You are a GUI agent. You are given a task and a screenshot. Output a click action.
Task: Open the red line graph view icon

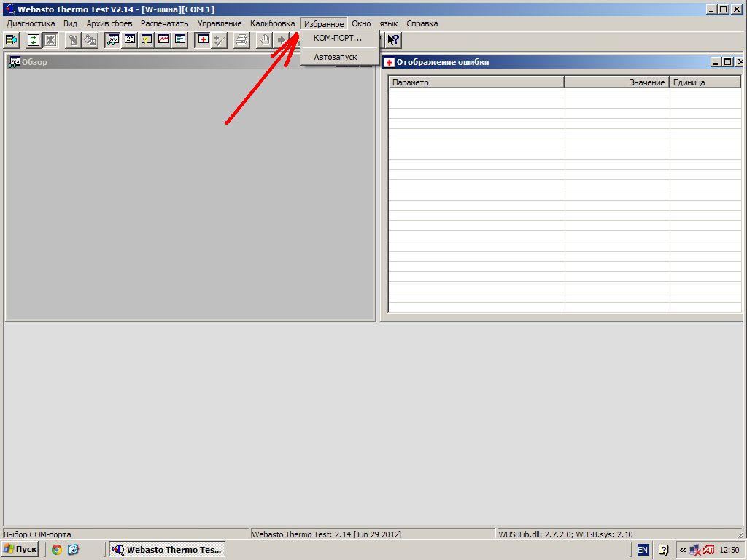pos(163,40)
